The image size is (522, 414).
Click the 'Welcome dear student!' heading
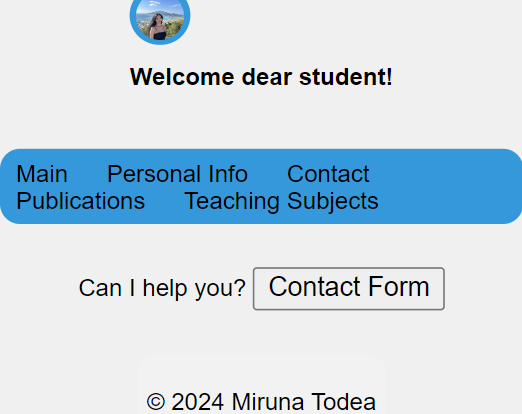[261, 77]
